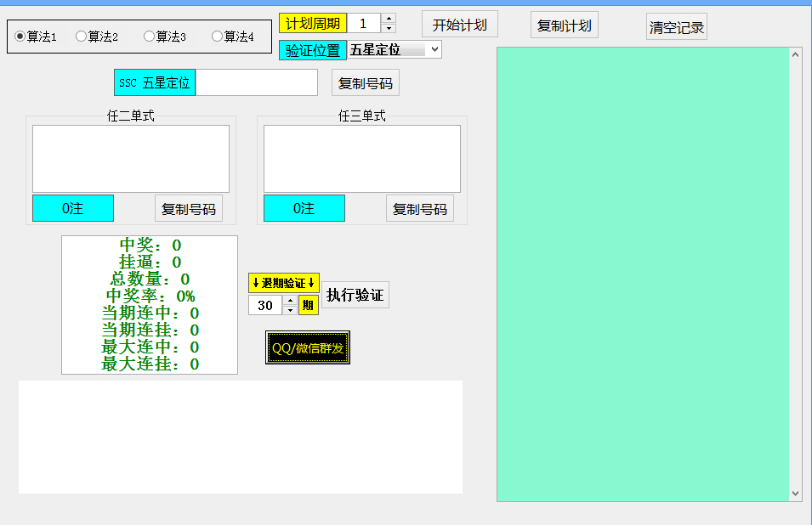
Task: Click the period field showing 30
Action: pyautogui.click(x=265, y=305)
